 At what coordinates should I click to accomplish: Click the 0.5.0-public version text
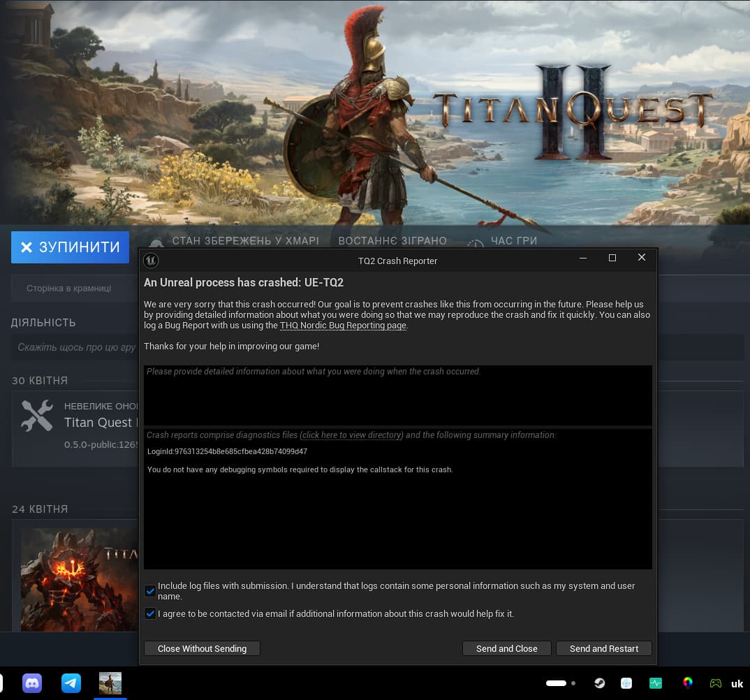pyautogui.click(x=101, y=444)
